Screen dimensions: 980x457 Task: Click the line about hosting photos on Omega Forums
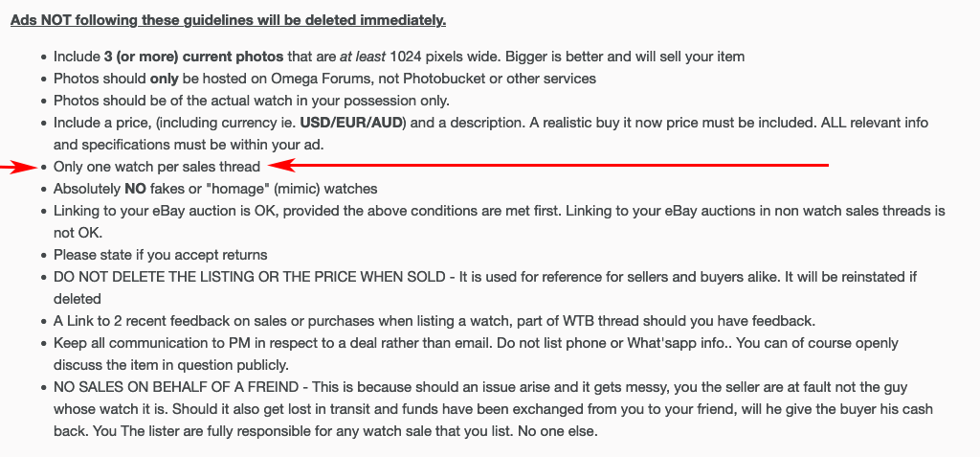coord(324,79)
